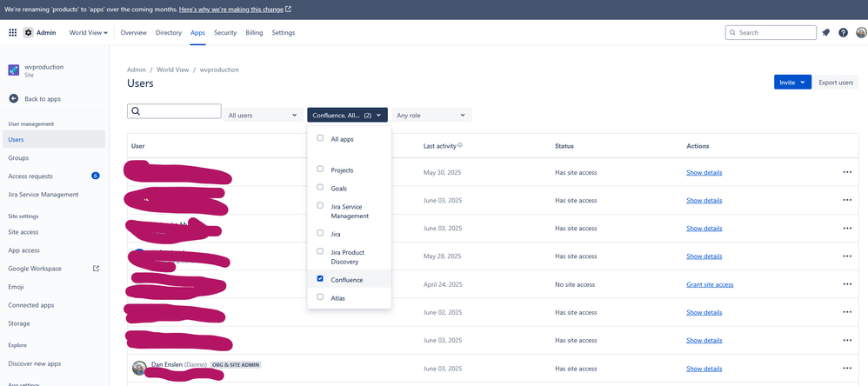Viewport: 868px width, 386px height.
Task: Click the Back to apps arrow icon
Action: pos(14,98)
